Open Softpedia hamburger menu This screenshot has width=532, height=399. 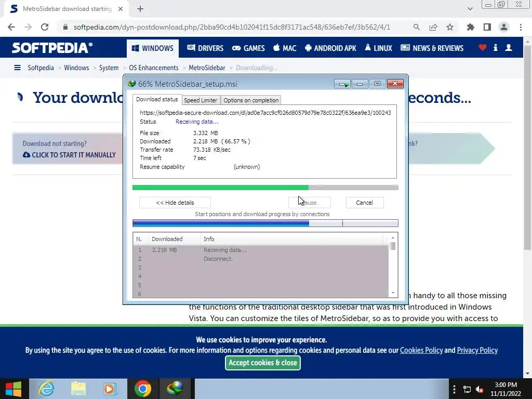click(x=17, y=68)
